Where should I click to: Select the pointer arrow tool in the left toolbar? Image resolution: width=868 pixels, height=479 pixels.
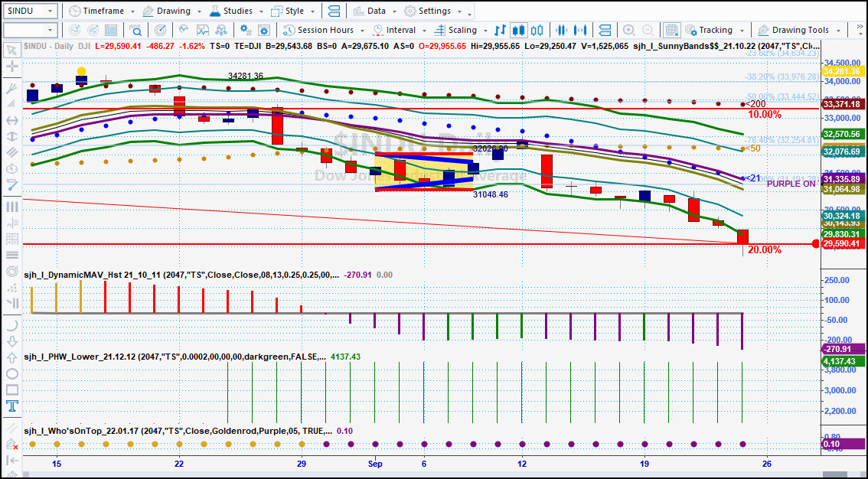click(11, 51)
